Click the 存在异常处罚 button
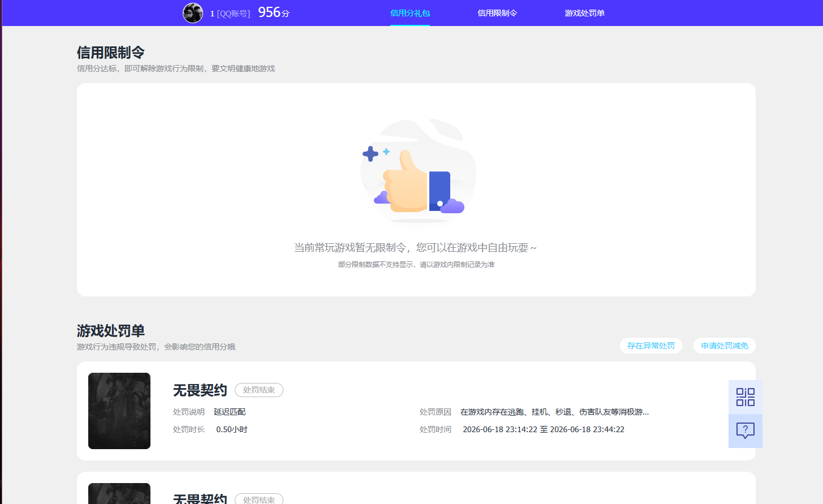This screenshot has width=823, height=504. click(x=651, y=346)
